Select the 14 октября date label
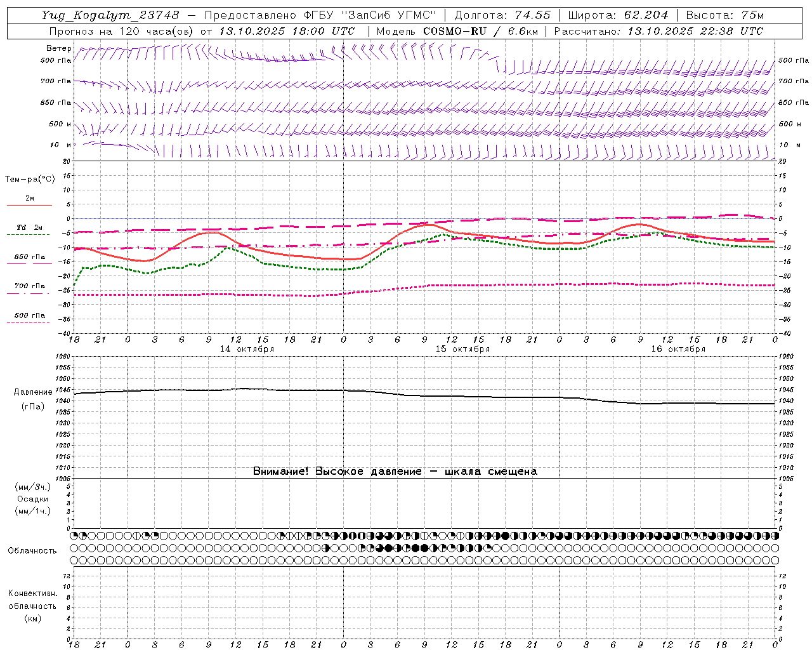Screen dimensions: 812x650 pos(247,349)
